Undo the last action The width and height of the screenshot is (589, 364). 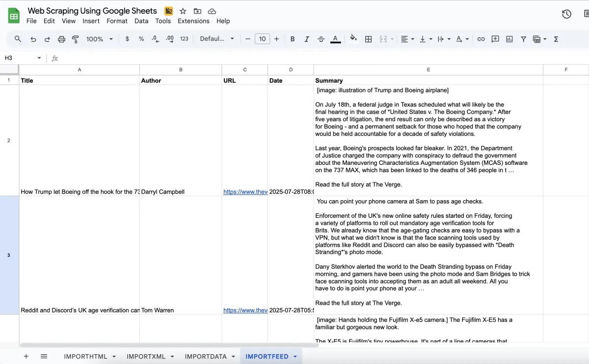[33, 39]
